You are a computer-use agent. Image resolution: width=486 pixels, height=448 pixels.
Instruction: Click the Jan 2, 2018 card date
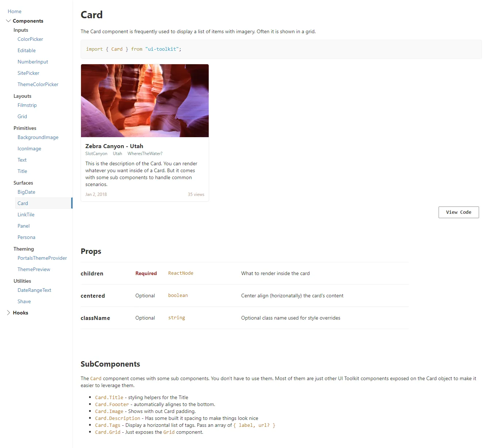(96, 194)
